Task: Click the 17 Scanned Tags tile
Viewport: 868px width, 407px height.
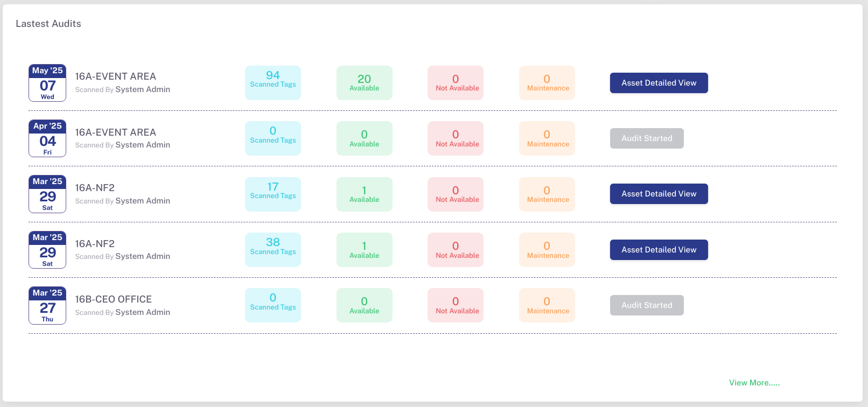Action: 273,194
